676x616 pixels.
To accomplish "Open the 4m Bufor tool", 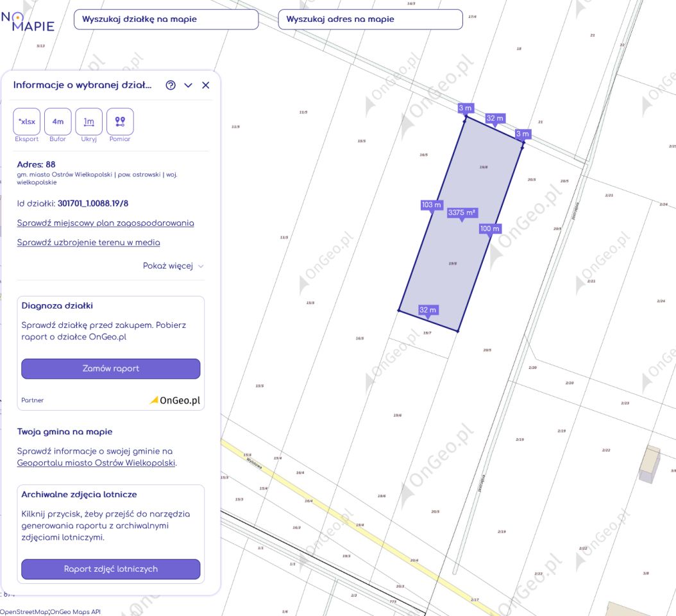I will pos(58,122).
